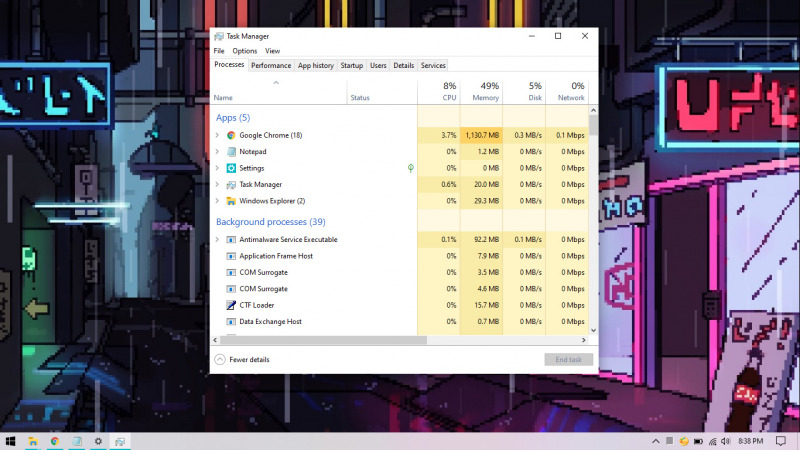Viewport: 800px width, 450px height.
Task: Click the colorful palette tray icon
Action: point(684,441)
